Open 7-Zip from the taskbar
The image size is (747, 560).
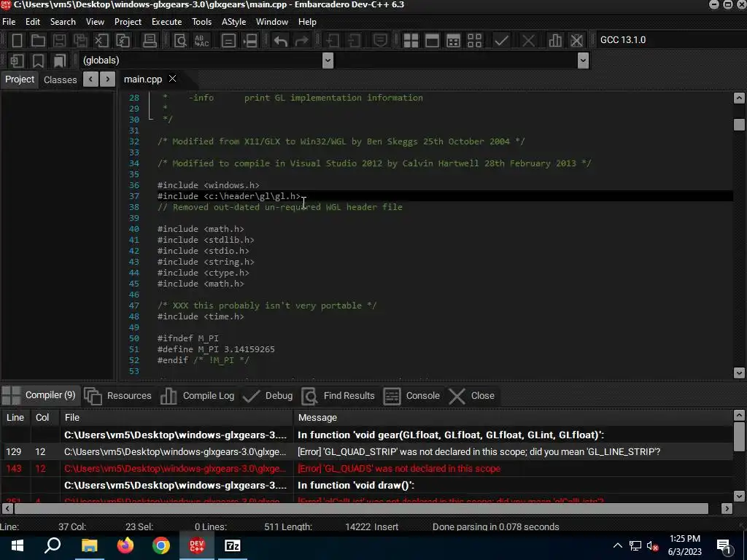coord(233,545)
